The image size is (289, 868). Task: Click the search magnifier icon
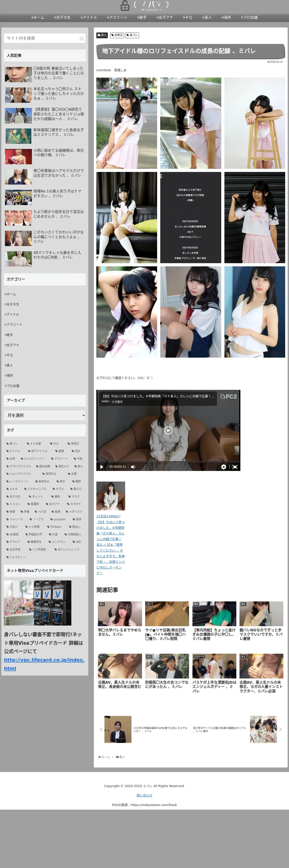pos(81,39)
